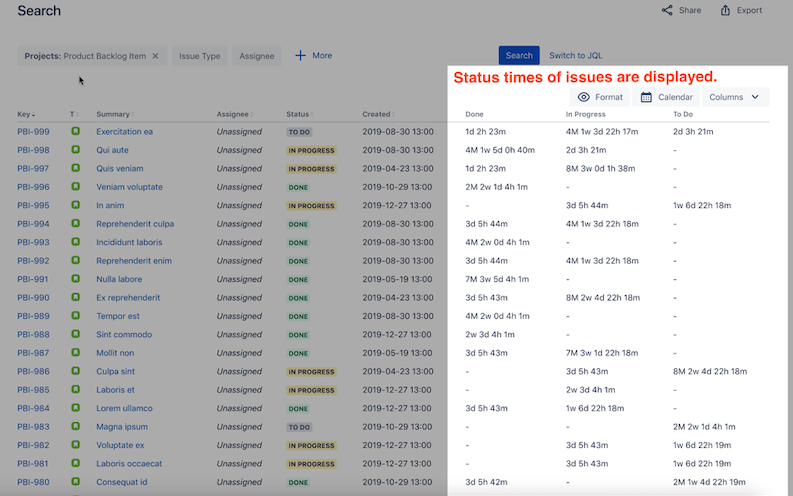Open the Reprehenderit culpa summary link
Image resolution: width=793 pixels, height=496 pixels.
[x=135, y=223]
